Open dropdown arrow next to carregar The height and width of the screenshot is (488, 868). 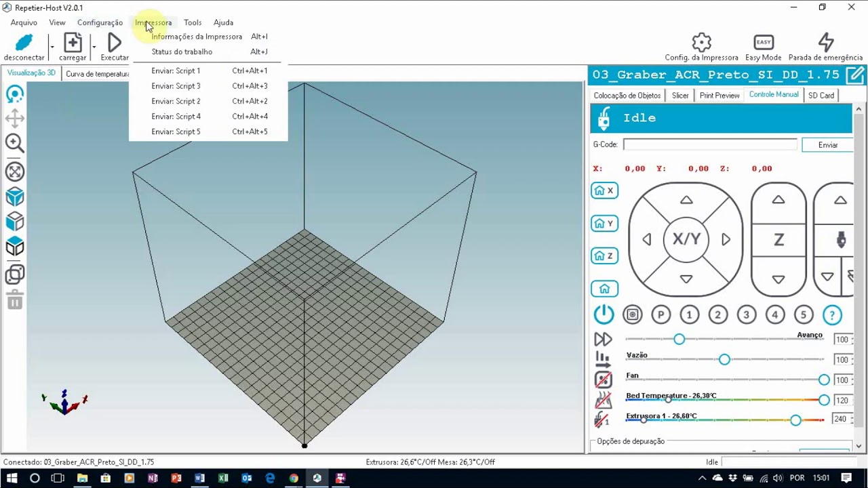click(94, 47)
